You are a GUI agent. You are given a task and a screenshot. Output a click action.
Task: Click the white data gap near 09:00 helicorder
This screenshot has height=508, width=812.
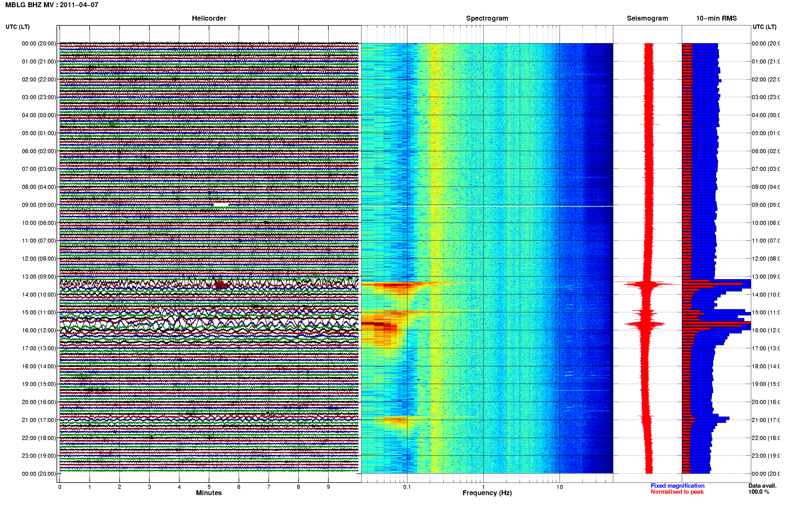pos(221,204)
